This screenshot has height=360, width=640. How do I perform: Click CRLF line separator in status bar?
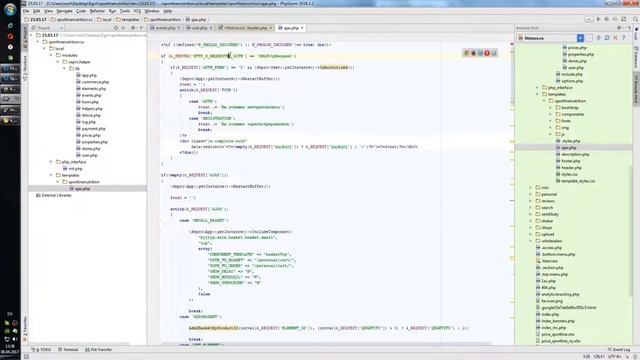coord(599,357)
